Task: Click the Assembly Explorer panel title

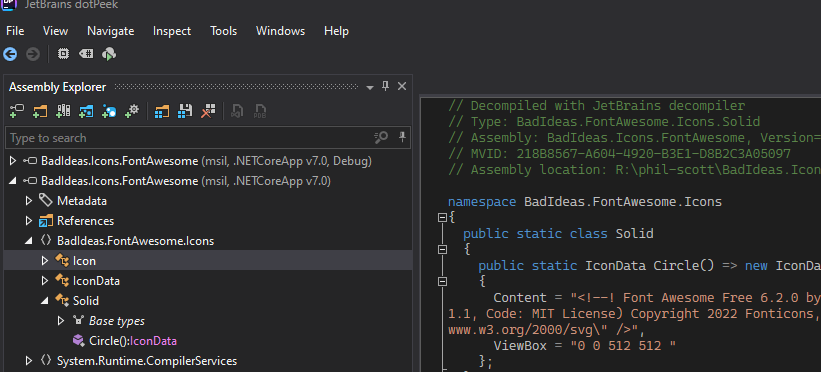Action: (x=58, y=87)
